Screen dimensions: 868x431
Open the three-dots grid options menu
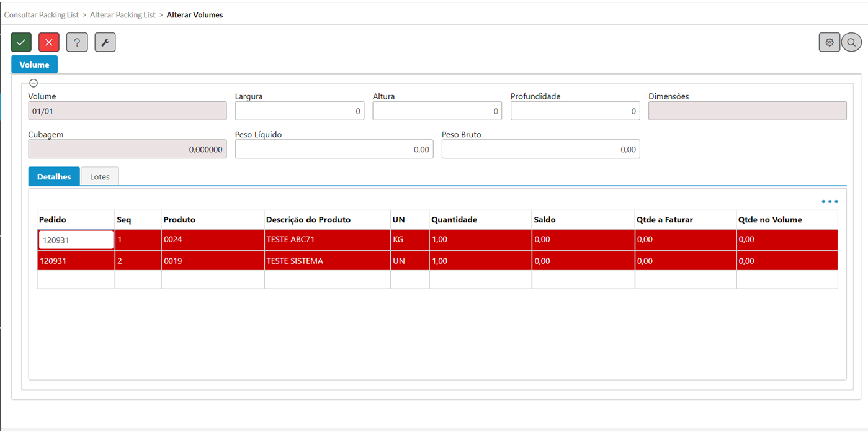click(x=829, y=202)
